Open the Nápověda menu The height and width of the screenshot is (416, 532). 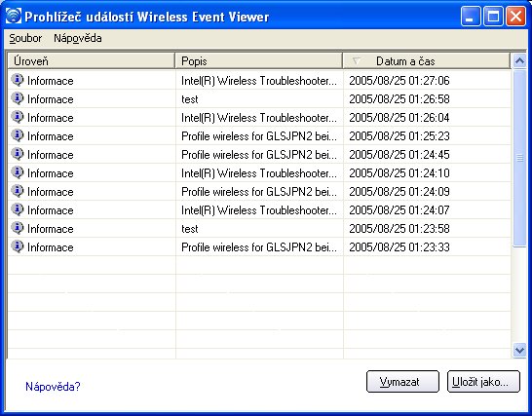tap(78, 38)
